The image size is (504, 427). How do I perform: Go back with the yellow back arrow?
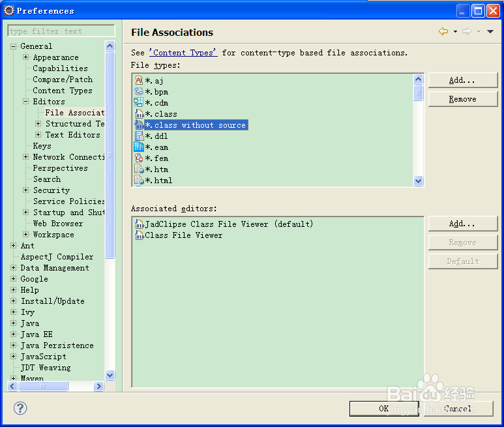[443, 31]
